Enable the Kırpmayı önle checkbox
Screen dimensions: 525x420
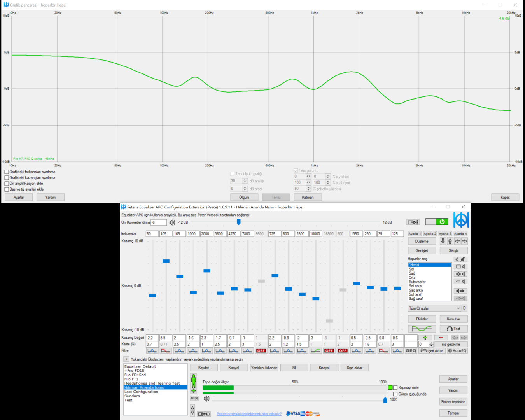tap(395, 388)
